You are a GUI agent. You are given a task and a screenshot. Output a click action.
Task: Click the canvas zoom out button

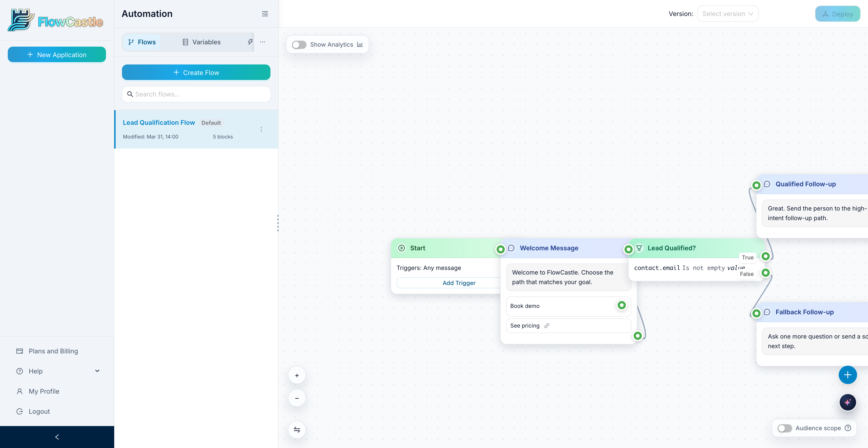pos(297,398)
